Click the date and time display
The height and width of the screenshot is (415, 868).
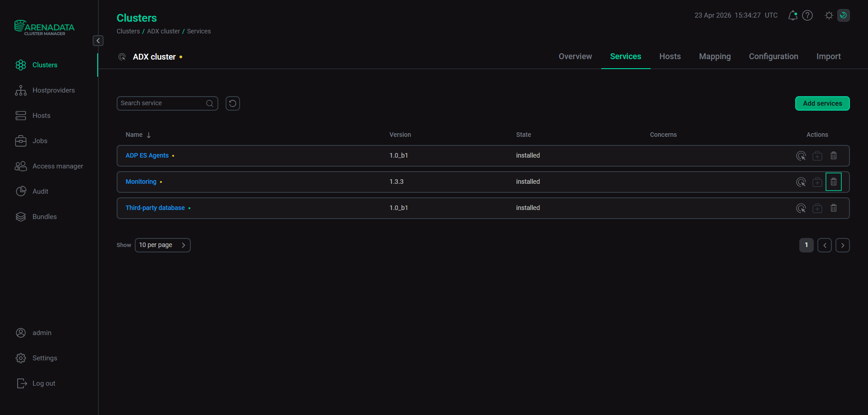pos(736,15)
